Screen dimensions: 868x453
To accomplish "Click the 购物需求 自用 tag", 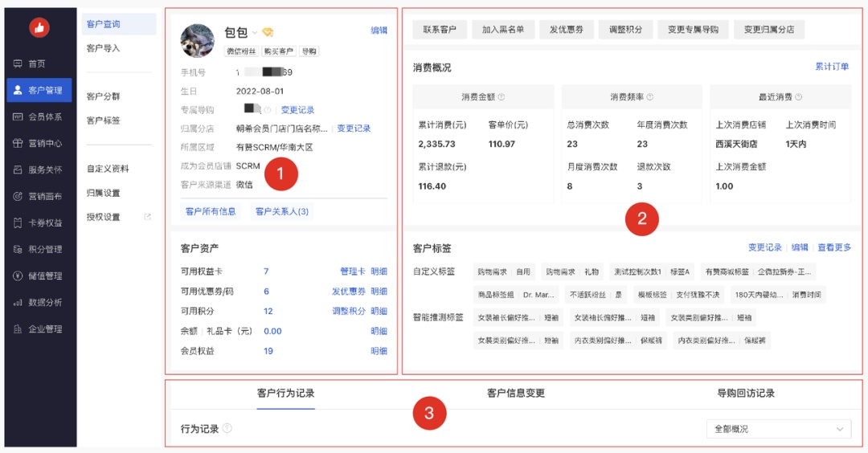I will click(x=504, y=271).
